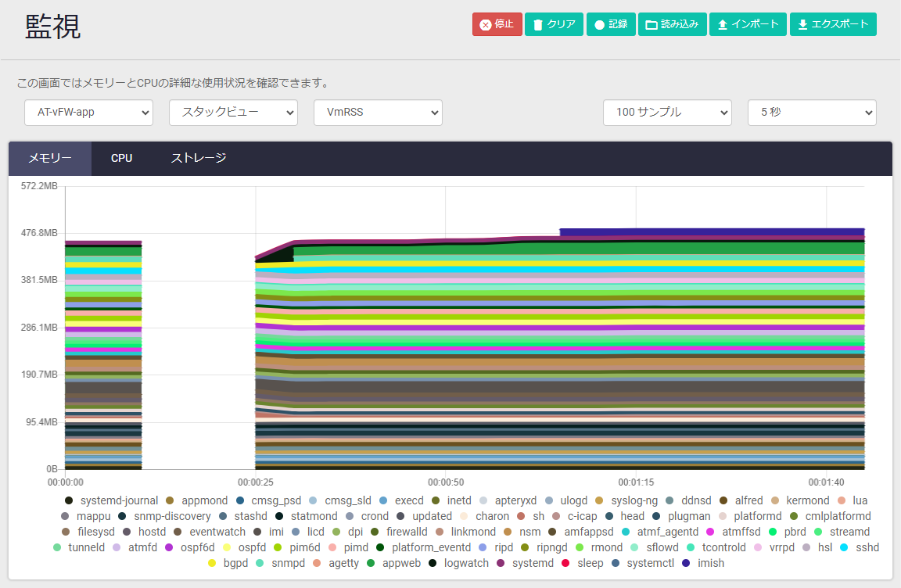Image resolution: width=901 pixels, height=588 pixels.
Task: Open the スタックビュー view type dropdown
Action: [233, 112]
